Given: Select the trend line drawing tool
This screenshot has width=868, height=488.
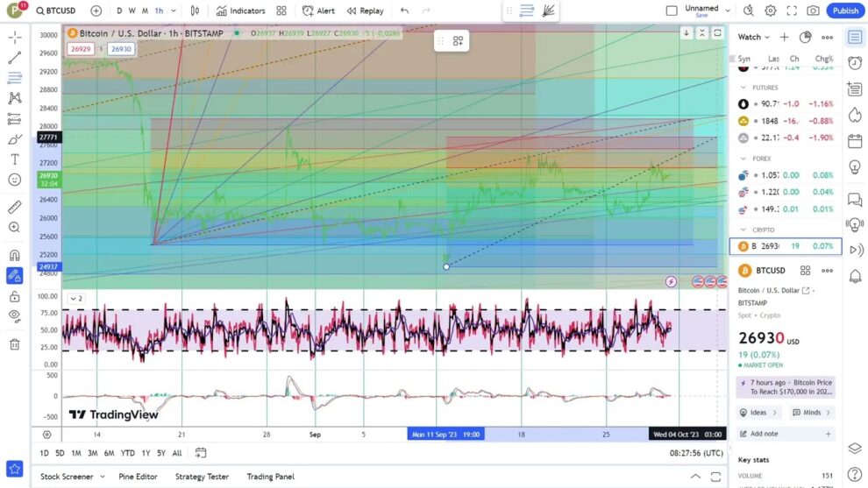Looking at the screenshot, I should click(x=15, y=58).
